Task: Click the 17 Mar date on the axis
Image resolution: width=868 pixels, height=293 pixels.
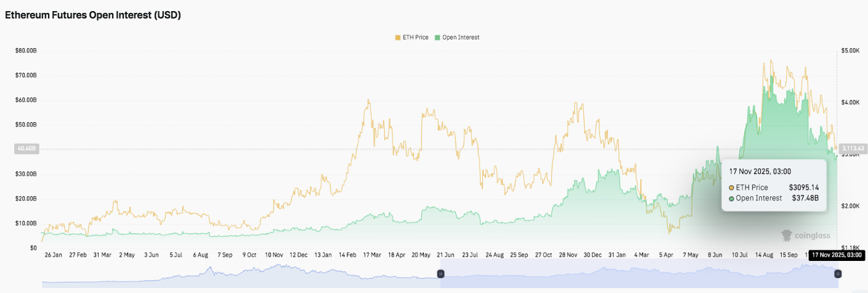Action: pos(371,255)
